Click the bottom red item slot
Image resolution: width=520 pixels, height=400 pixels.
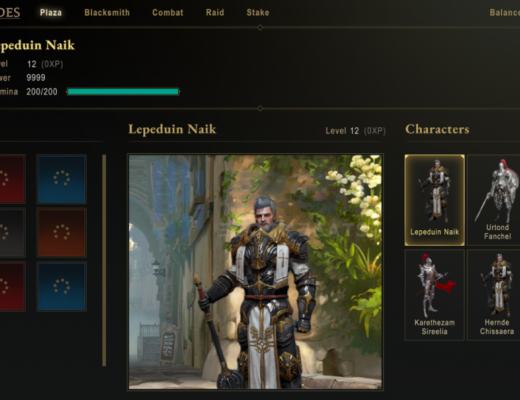(x=12, y=286)
